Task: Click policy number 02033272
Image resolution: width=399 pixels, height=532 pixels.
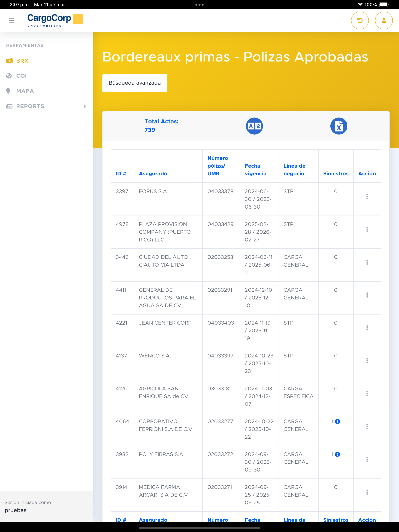Action: [x=220, y=454]
